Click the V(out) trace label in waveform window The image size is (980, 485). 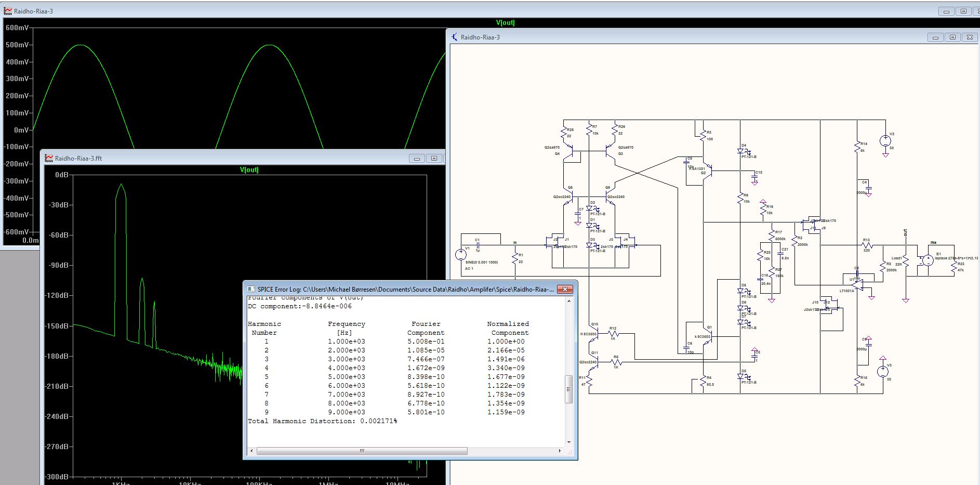tap(505, 23)
